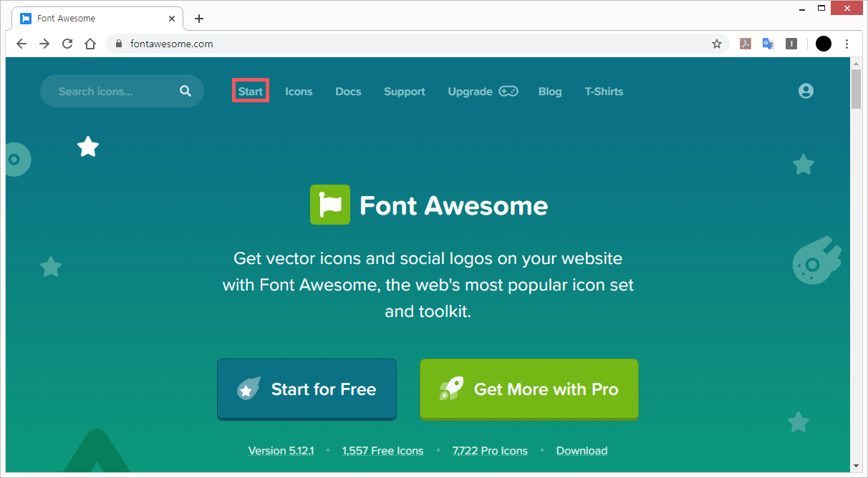The width and height of the screenshot is (868, 478).
Task: Click the browser back arrow
Action: (x=21, y=44)
